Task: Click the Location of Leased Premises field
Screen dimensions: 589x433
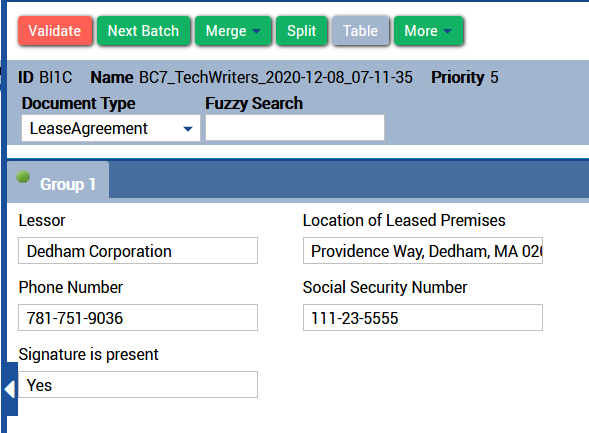Action: pos(423,250)
